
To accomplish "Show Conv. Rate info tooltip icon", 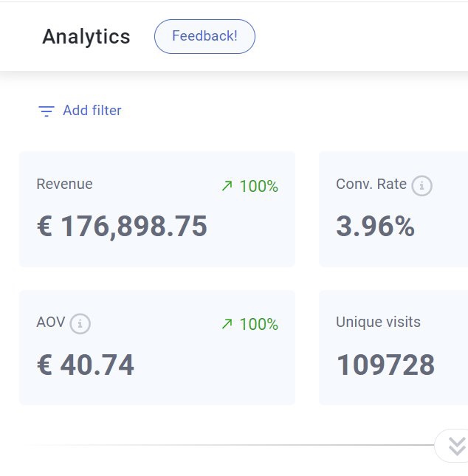I will pyautogui.click(x=421, y=185).
